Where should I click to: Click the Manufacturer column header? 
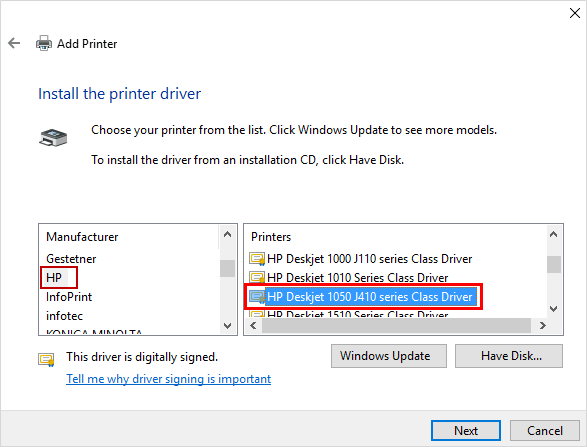[x=82, y=237]
